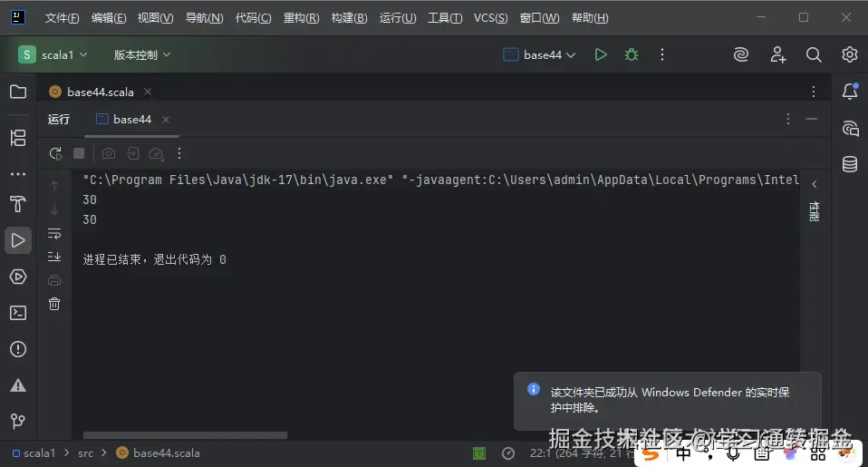Debug base44 with the bug icon
Image resolution: width=868 pixels, height=467 pixels.
pyautogui.click(x=632, y=54)
